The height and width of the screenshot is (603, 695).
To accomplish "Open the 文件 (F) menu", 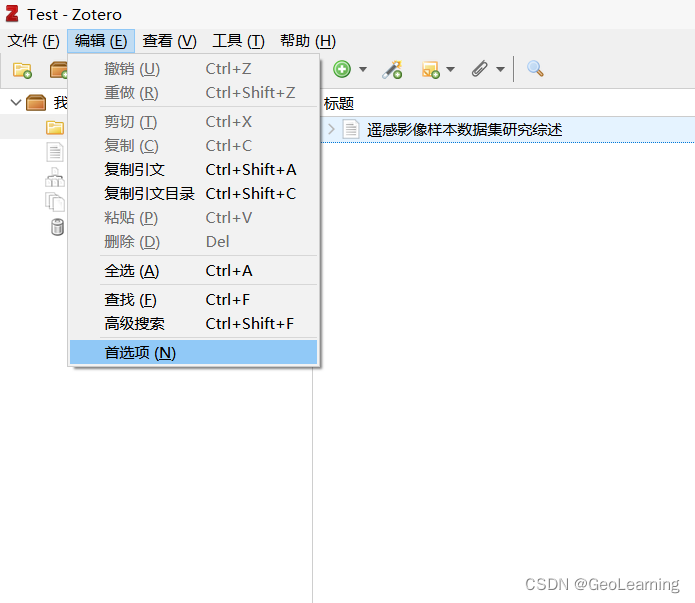I will [x=33, y=41].
